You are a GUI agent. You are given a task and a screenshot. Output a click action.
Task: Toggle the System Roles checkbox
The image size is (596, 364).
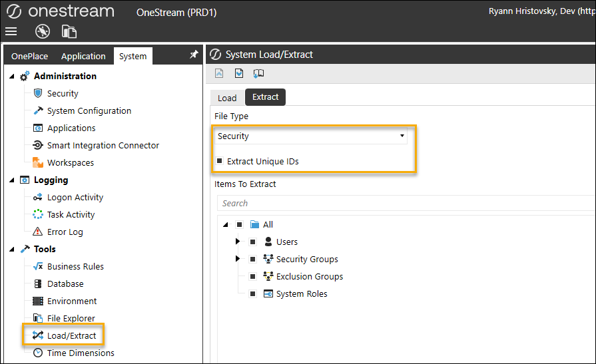click(253, 294)
